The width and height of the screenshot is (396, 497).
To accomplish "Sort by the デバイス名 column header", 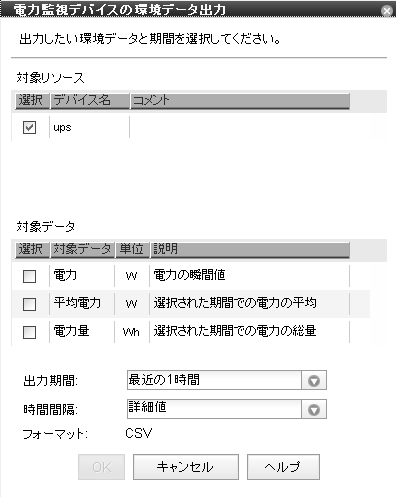I will pyautogui.click(x=90, y=100).
